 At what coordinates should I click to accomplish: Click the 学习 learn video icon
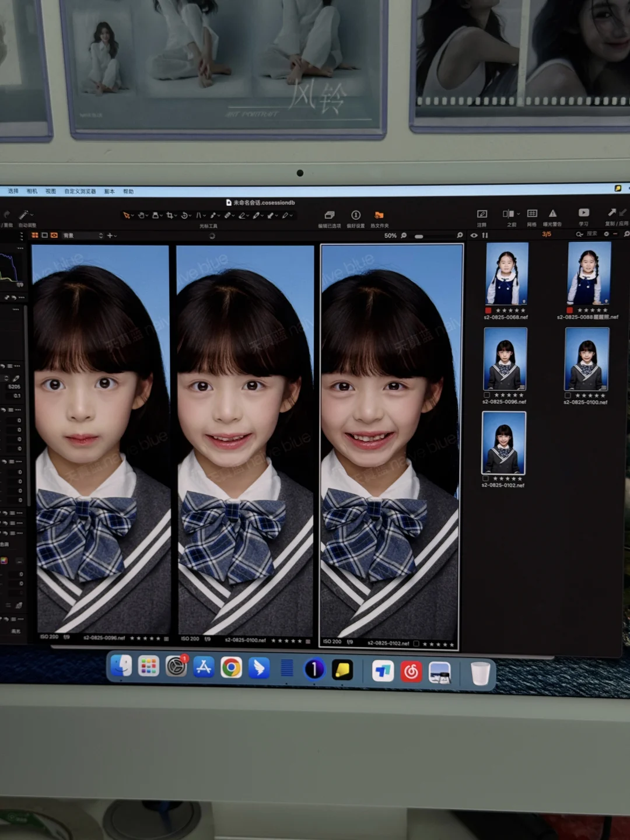pos(583,213)
